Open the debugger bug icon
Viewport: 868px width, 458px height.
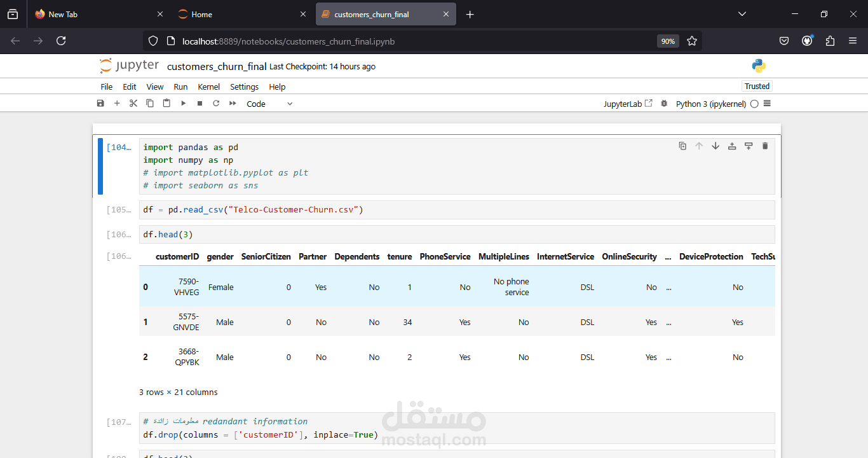pos(664,104)
